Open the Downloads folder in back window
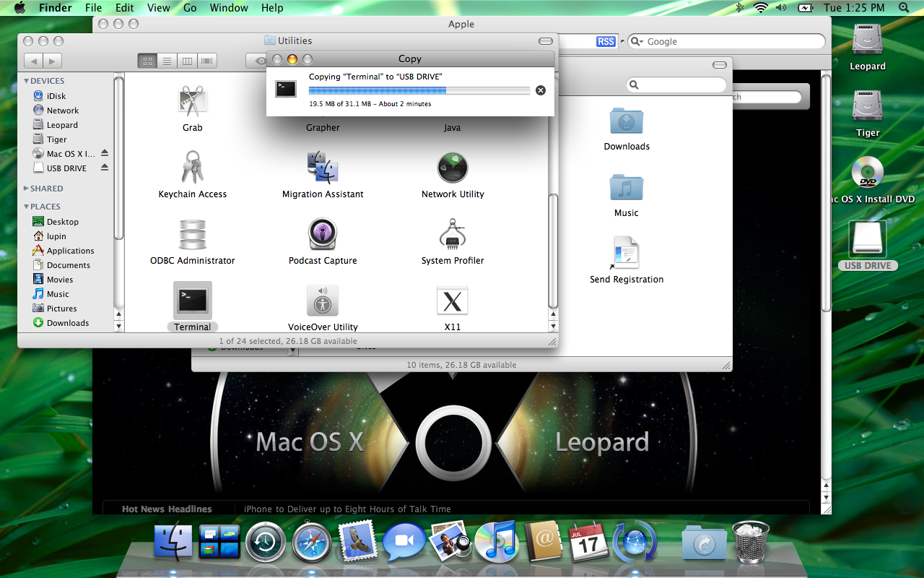This screenshot has width=924, height=578. pyautogui.click(x=627, y=121)
